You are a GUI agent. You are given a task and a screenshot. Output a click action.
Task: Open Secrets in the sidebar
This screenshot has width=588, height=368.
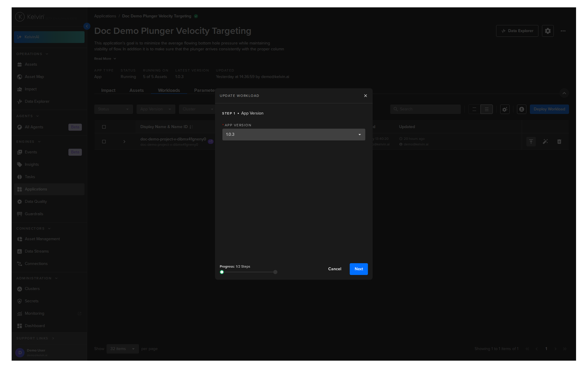(x=49, y=301)
